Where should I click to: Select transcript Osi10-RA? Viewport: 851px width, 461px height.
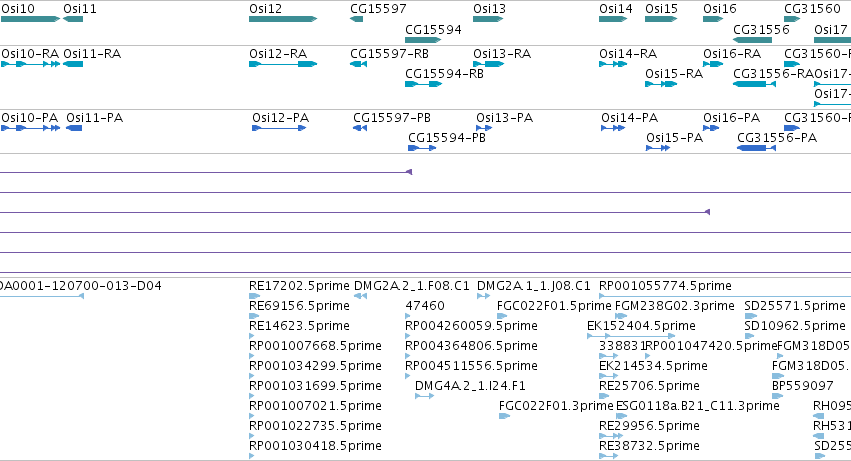[x=30, y=54]
